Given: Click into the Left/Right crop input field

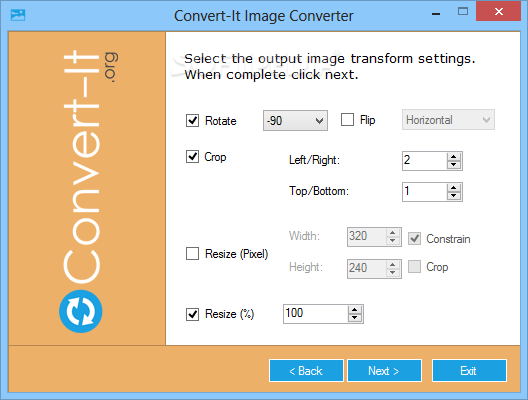Looking at the screenshot, I should tap(425, 161).
